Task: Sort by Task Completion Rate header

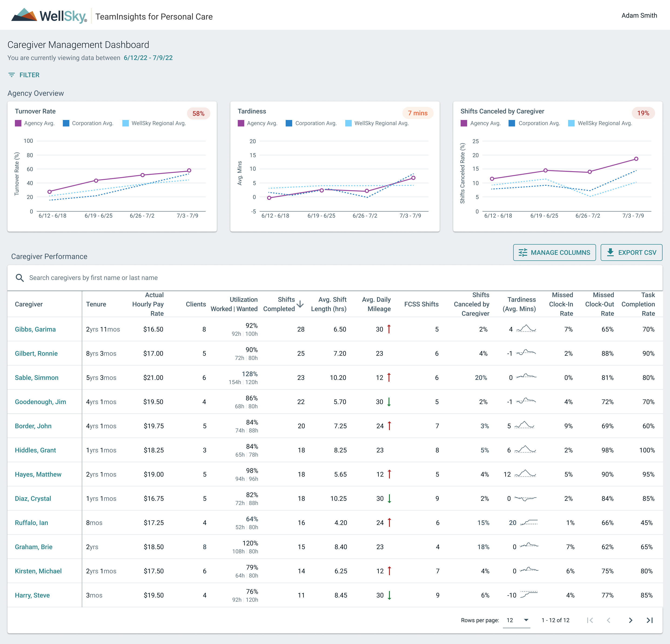Action: [x=638, y=304]
